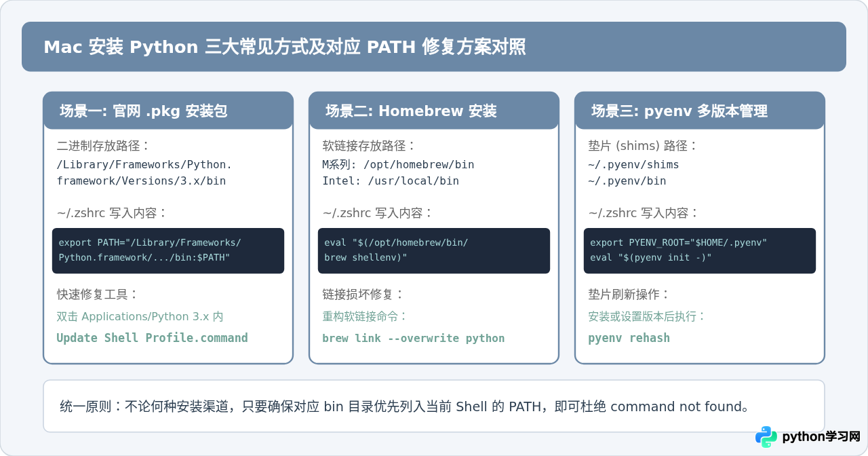Click the eval brew shellenv code block
This screenshot has width=868, height=456.
tap(434, 250)
